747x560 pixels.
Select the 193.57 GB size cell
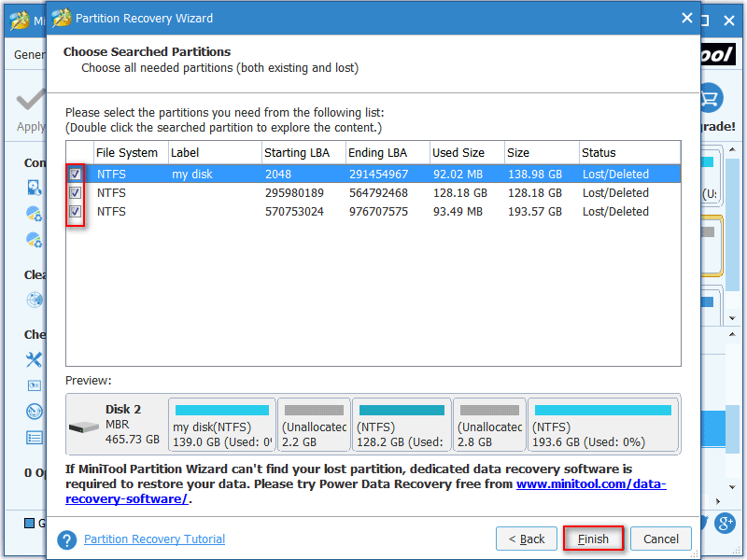(x=535, y=212)
